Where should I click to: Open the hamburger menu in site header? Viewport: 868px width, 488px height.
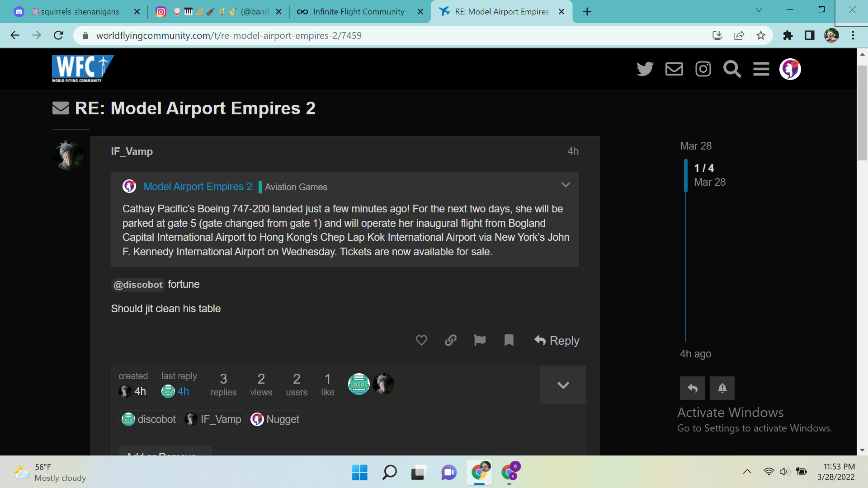[x=761, y=69]
